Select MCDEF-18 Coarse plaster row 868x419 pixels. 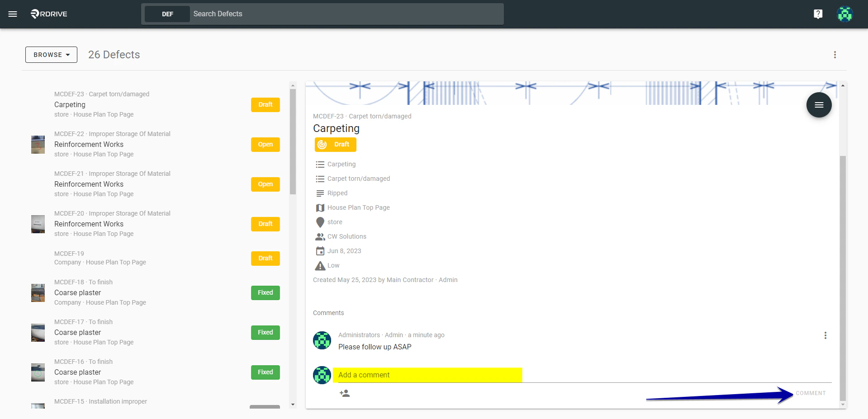click(x=156, y=292)
